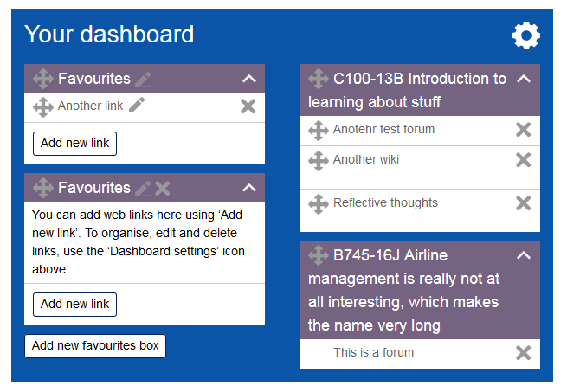Click pencil icon on second Favourites header
Screen dimensions: 567x392
point(143,188)
